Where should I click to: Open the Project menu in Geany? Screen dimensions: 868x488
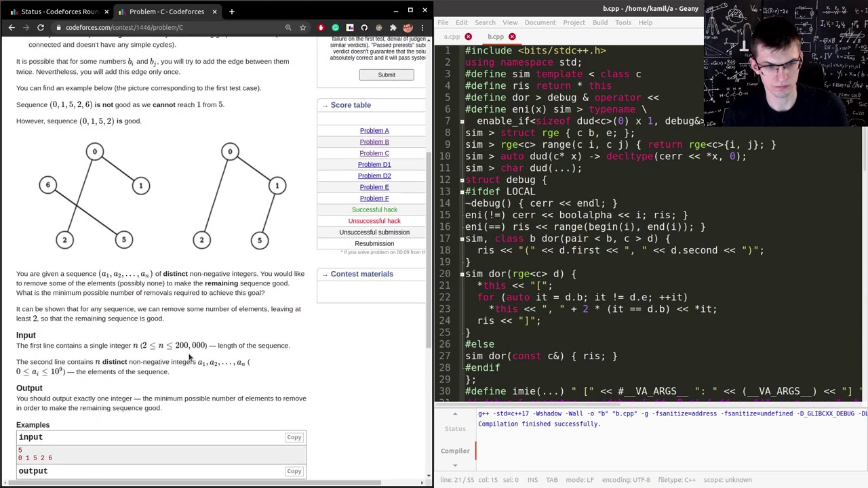574,22
